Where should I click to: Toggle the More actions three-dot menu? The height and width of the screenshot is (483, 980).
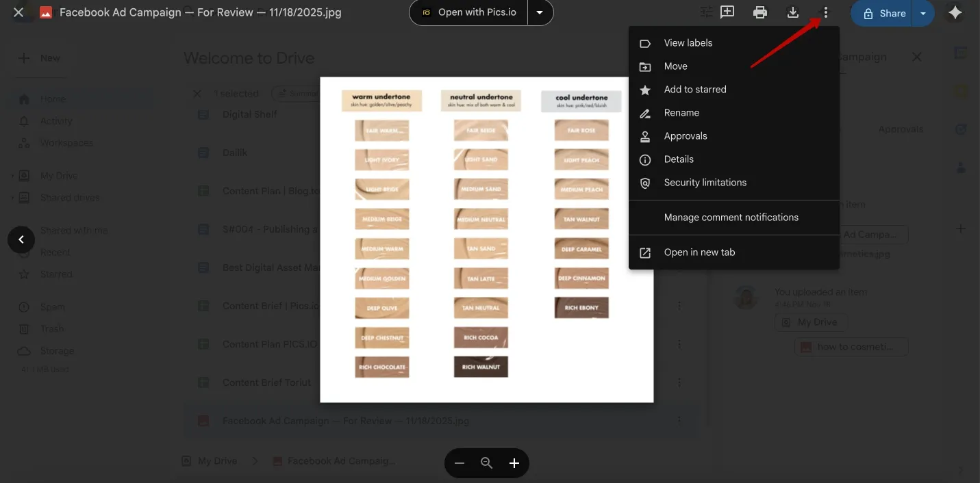(826, 12)
